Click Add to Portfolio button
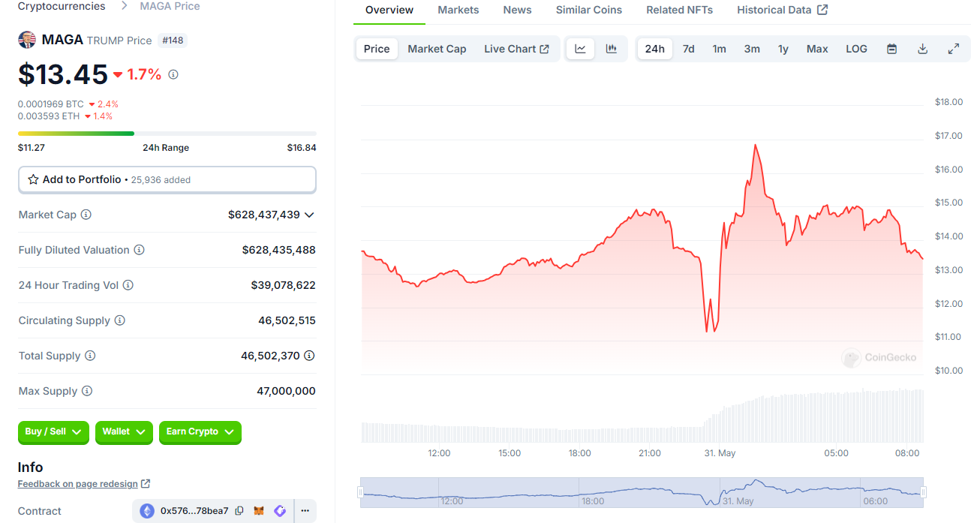The image size is (980, 523). click(167, 180)
